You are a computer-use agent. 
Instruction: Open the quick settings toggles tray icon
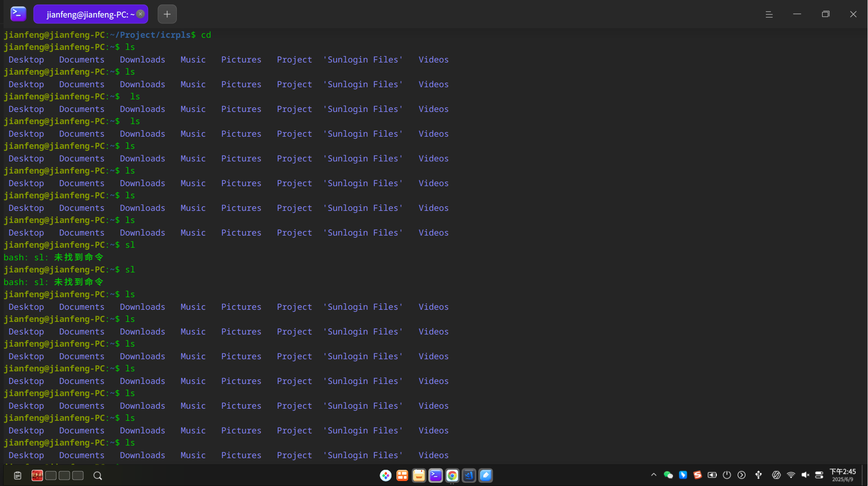[819, 475]
